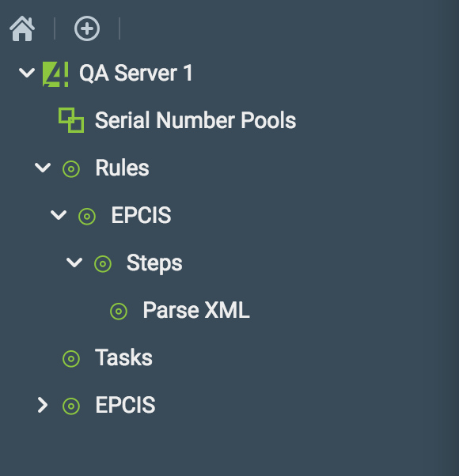Screen dimensions: 459x476
Task: Click the add (plus circle) icon
Action: (x=87, y=28)
